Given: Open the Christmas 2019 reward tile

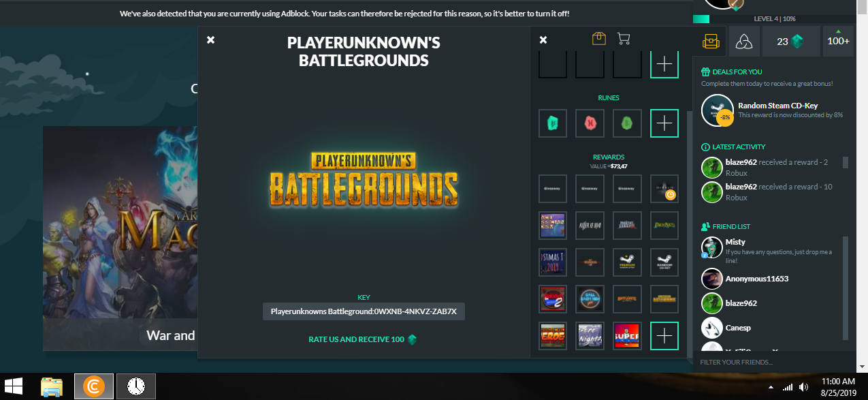Looking at the screenshot, I should [x=553, y=262].
